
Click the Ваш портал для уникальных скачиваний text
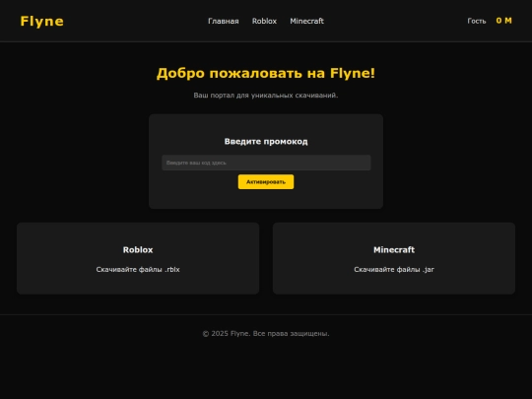pos(266,96)
